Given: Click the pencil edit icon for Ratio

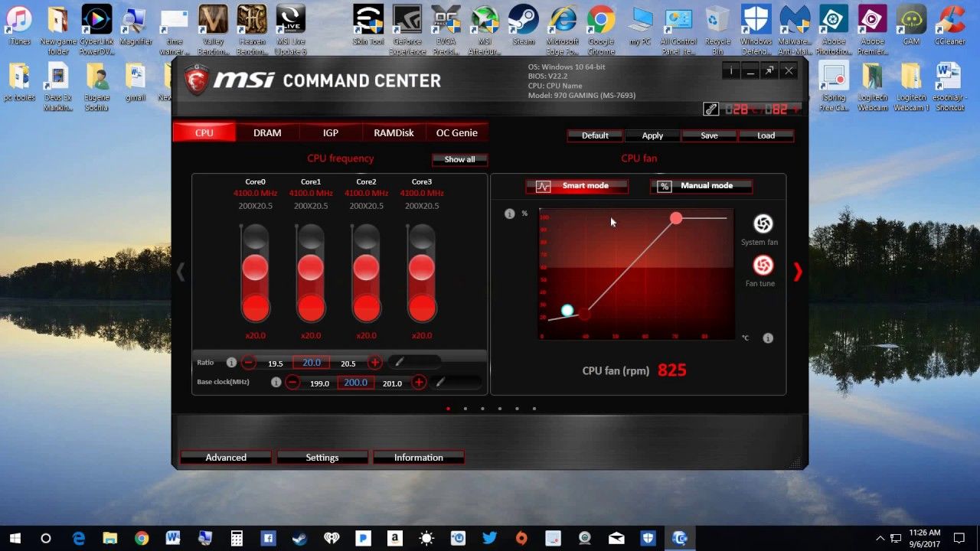Looking at the screenshot, I should pos(399,362).
